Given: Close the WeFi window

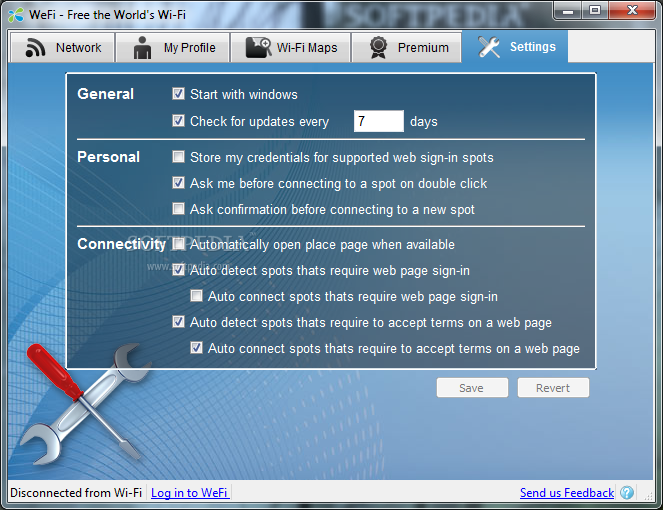Looking at the screenshot, I should point(632,11).
